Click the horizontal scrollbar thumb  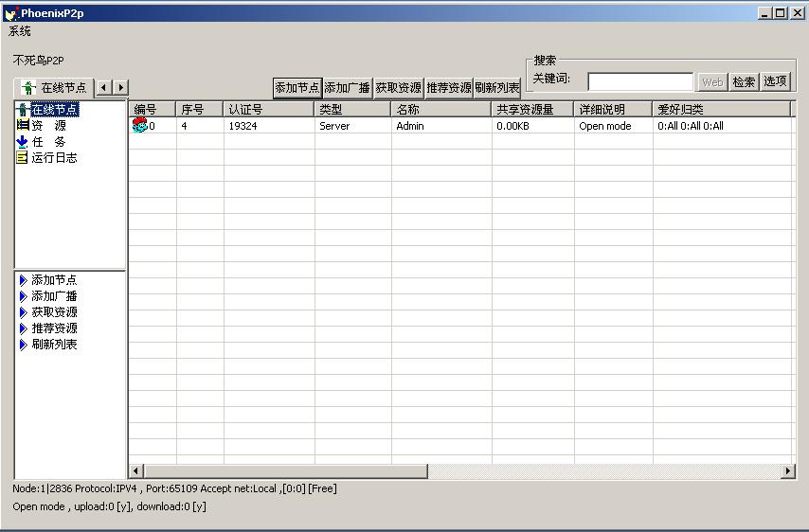286,470
